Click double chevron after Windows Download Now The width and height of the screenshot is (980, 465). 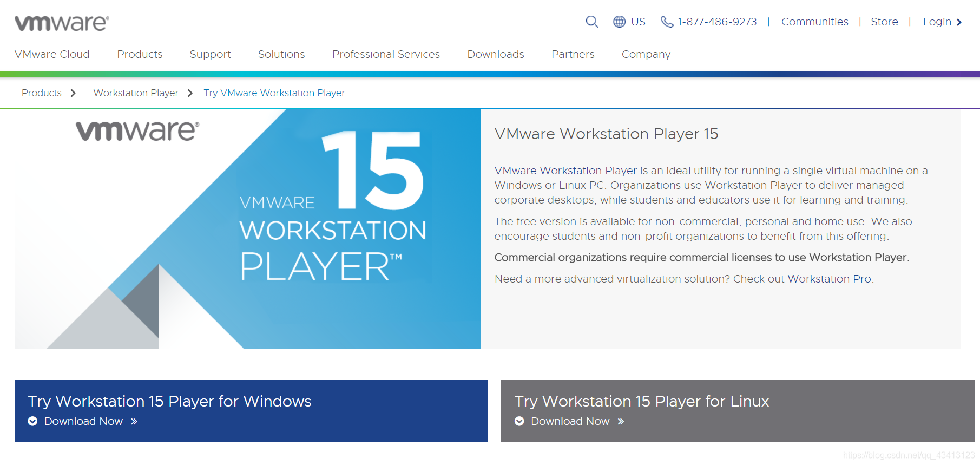[134, 421]
